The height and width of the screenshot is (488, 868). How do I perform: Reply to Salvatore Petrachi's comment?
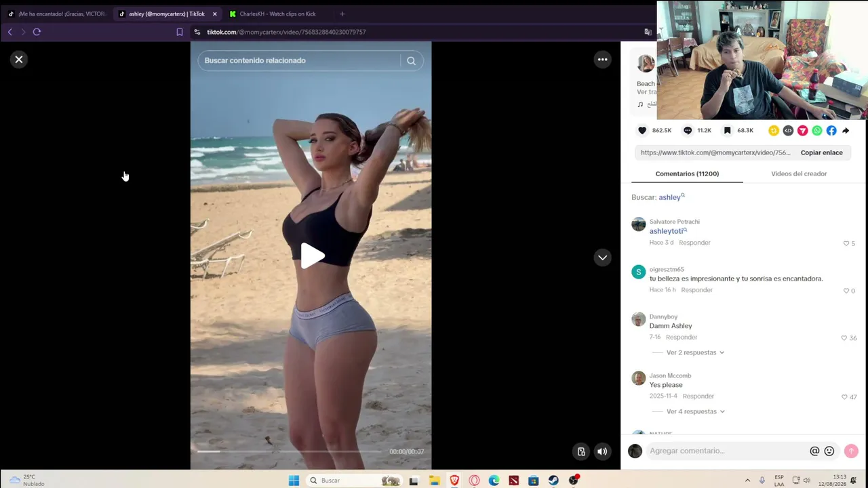point(694,243)
